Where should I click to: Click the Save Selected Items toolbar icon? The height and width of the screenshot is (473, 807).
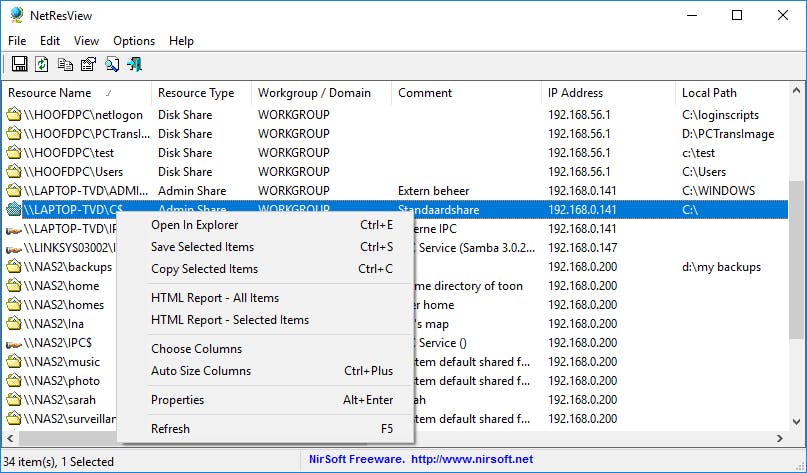(18, 65)
